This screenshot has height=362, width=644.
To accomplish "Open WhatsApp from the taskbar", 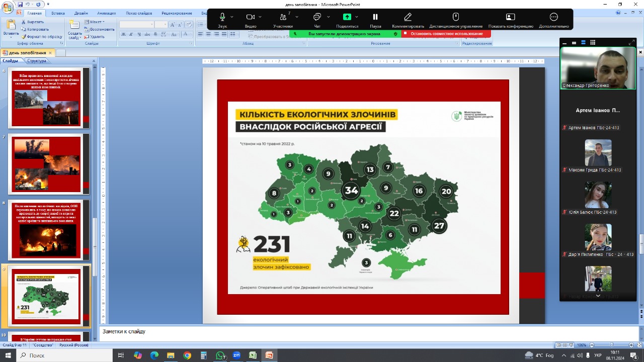I will (x=220, y=355).
